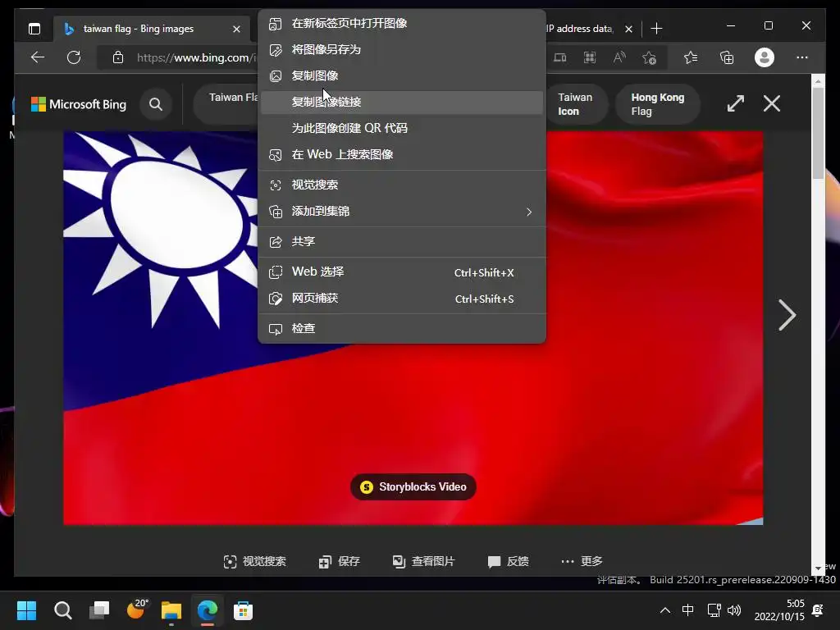Click the Storyblocks Video source badge

413,486
